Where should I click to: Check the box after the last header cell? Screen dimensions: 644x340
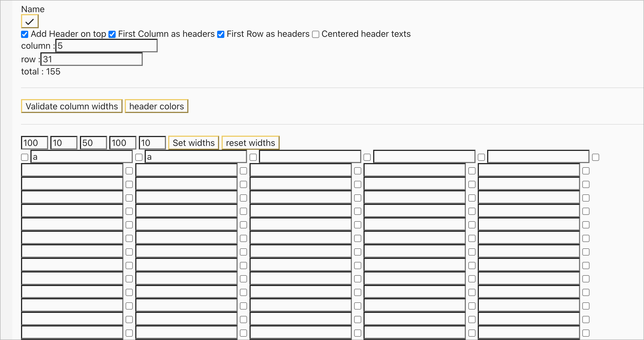coord(596,157)
